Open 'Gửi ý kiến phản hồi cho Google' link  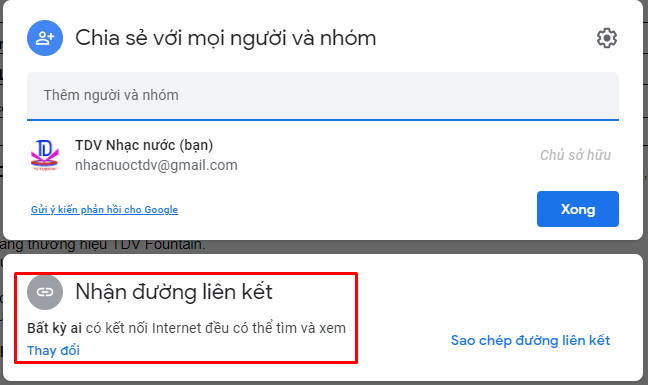click(104, 210)
